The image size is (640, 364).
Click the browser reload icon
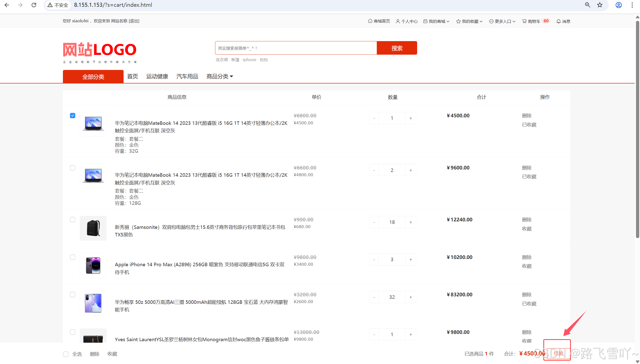pos(34,5)
